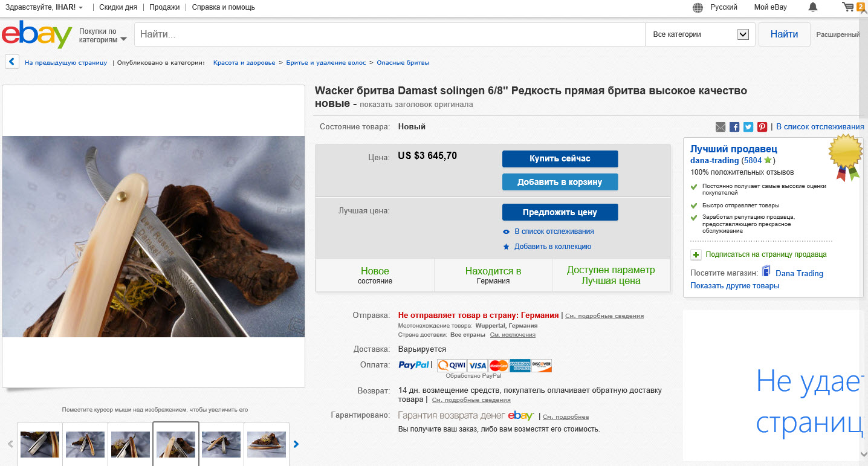Click back arrow to previous page

click(x=11, y=62)
